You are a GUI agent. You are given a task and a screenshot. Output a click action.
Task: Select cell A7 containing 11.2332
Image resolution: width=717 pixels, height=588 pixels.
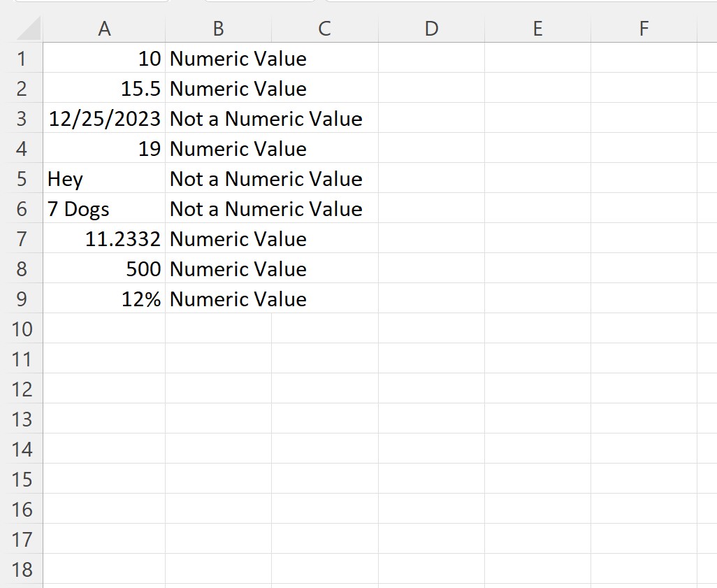click(105, 239)
